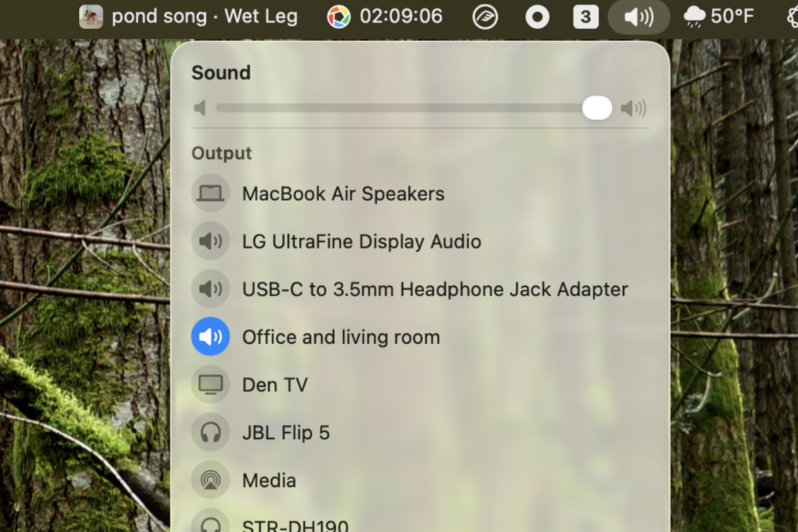Click the Media AirPlay icon
Viewport: 798px width, 532px height.
coord(211,479)
